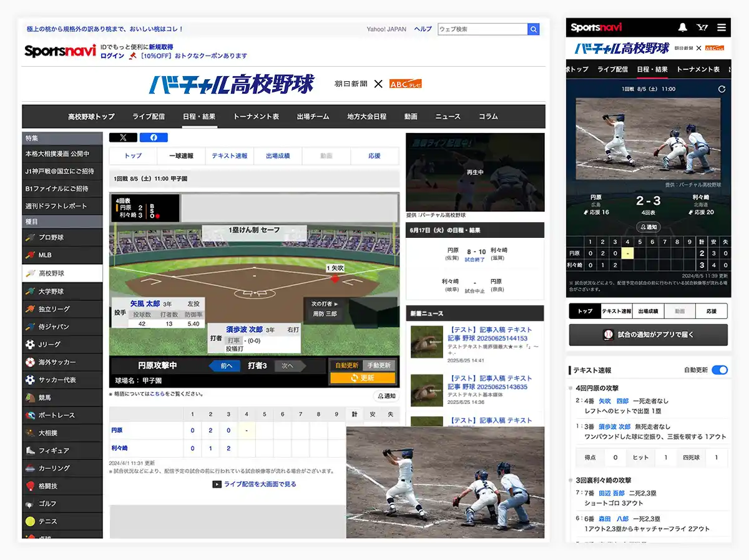The image size is (749, 560).
Task: Toggle the 自動更新 switch in テキスト速報
Action: point(720,370)
